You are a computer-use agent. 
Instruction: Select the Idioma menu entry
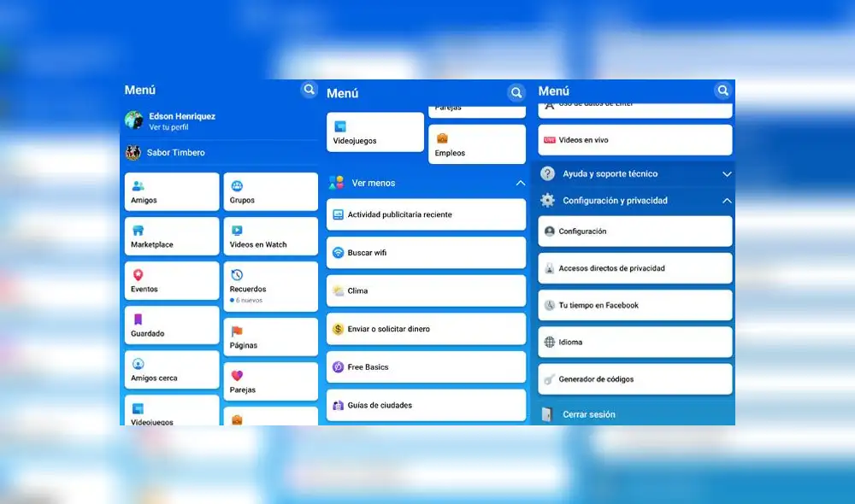coord(634,342)
